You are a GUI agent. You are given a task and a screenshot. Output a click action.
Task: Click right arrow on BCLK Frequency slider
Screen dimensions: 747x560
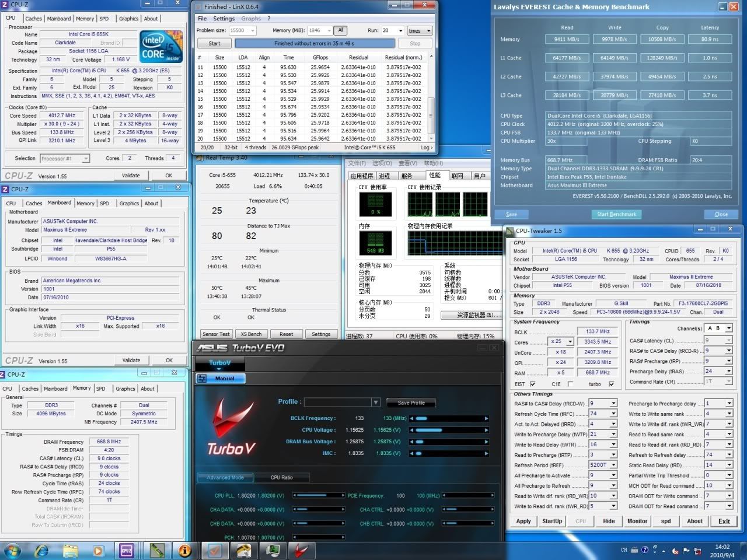coord(486,418)
